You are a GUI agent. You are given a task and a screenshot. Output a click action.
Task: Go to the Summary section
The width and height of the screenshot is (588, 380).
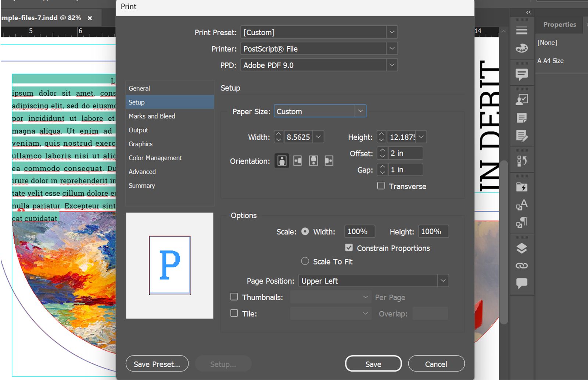click(x=170, y=185)
